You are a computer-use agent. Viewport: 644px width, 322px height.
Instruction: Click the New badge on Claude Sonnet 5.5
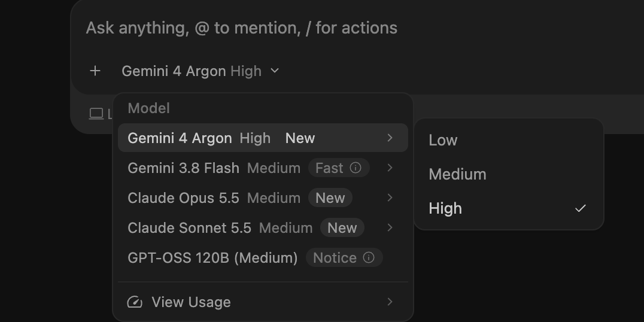click(x=342, y=228)
